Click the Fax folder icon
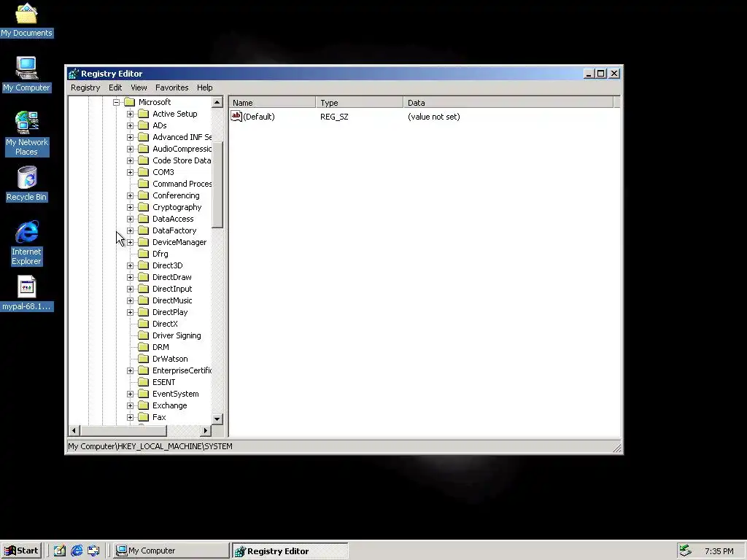 coord(144,417)
